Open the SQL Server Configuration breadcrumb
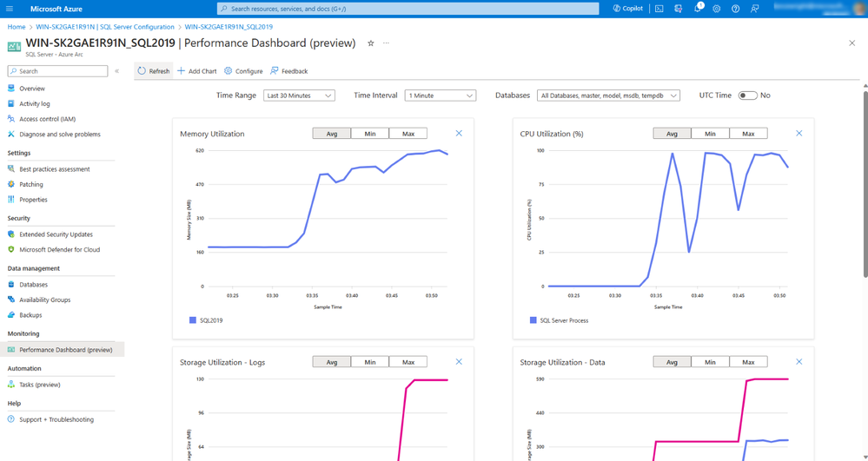 pyautogui.click(x=105, y=27)
